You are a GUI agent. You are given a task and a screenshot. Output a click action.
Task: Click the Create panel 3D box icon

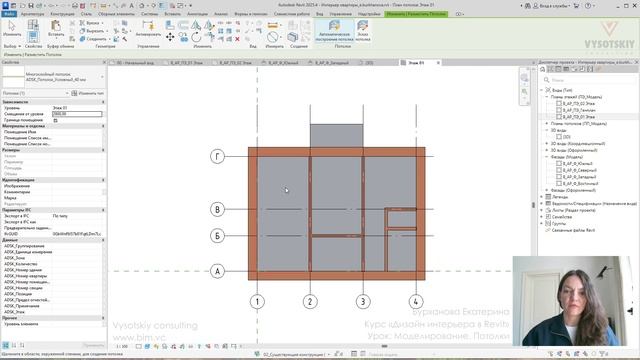click(x=292, y=37)
